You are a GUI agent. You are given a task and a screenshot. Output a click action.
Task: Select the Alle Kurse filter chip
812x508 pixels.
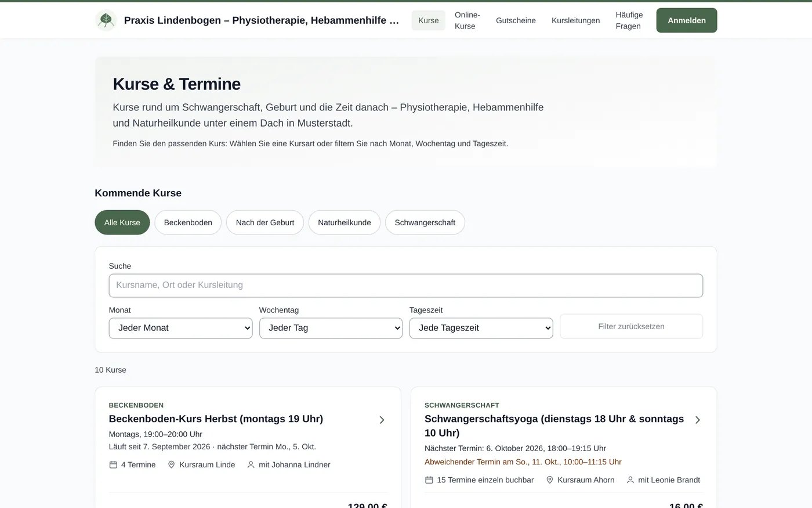point(122,222)
